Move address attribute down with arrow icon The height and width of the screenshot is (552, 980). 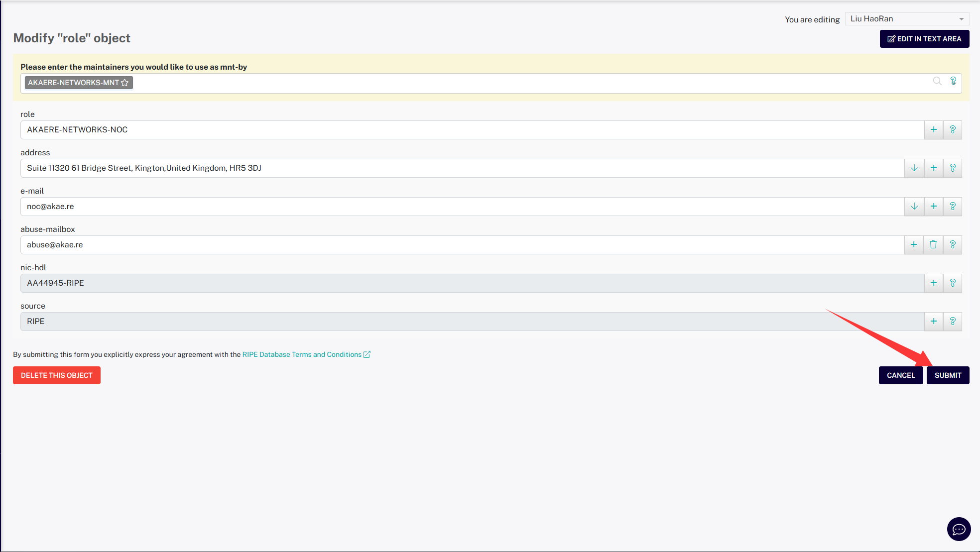point(914,168)
